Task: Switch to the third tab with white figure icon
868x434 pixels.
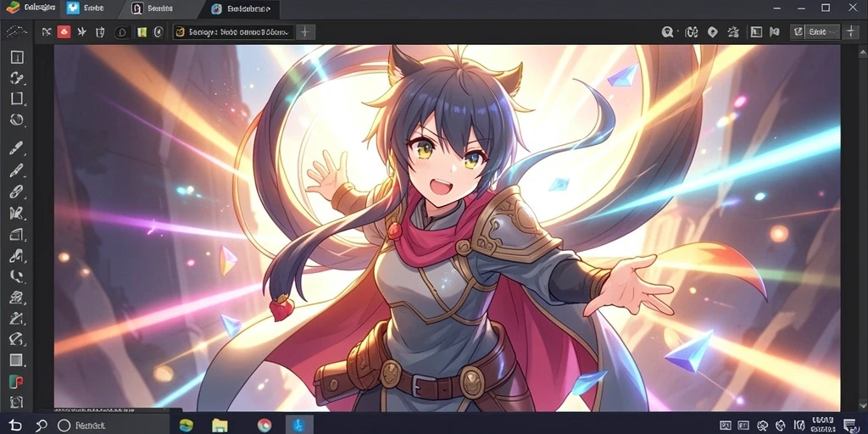Action: tap(153, 8)
